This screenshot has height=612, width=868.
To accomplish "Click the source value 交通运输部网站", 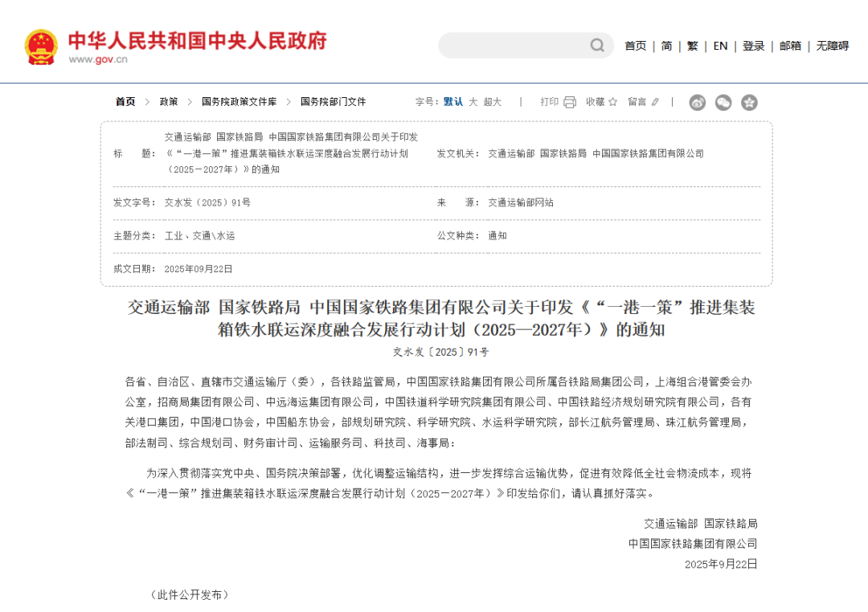I will [520, 202].
